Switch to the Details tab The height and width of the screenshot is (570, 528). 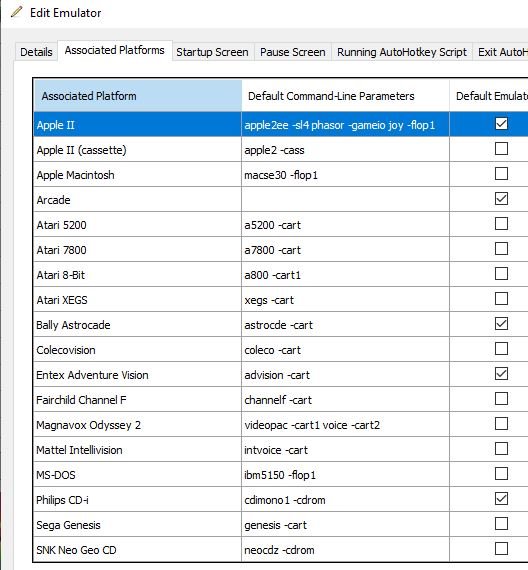[36, 52]
